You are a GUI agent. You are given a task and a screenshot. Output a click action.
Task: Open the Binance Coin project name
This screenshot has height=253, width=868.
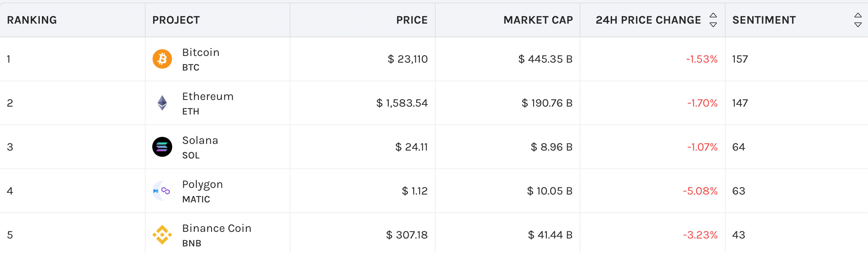(x=217, y=228)
